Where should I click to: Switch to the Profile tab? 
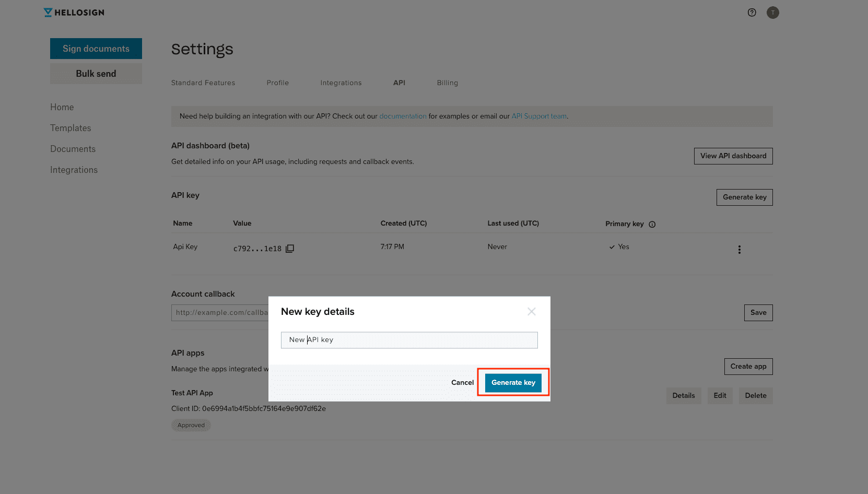coord(277,83)
